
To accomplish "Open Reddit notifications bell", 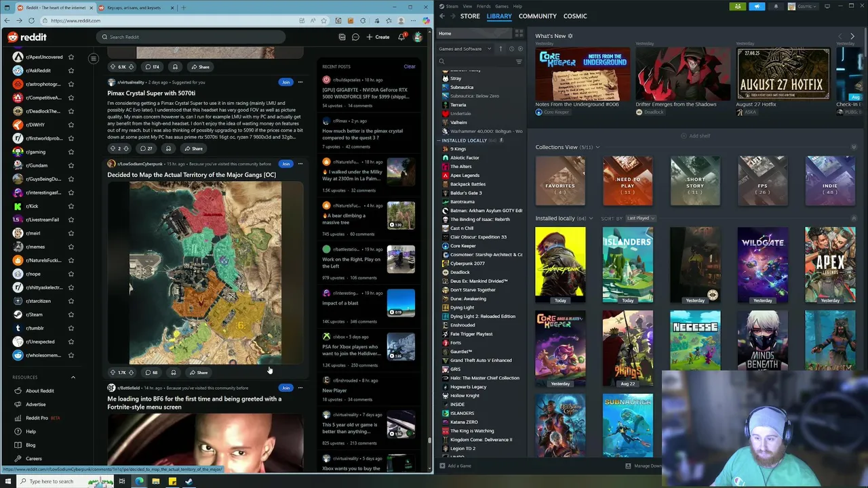I will coord(401,37).
